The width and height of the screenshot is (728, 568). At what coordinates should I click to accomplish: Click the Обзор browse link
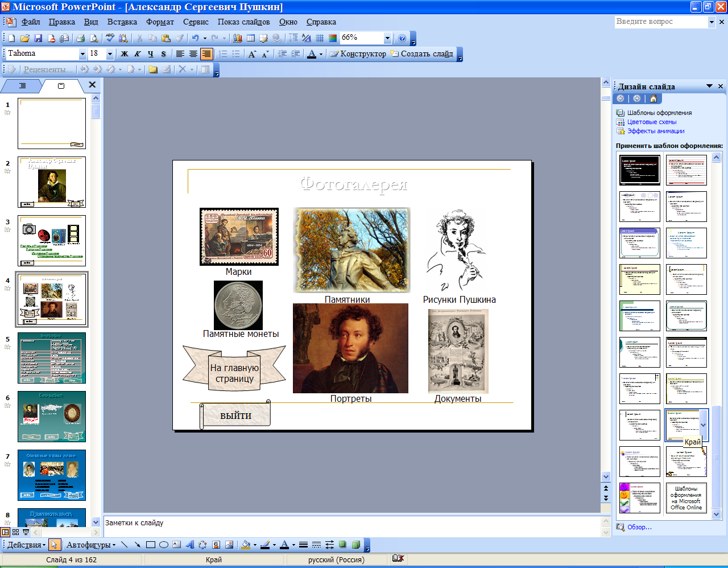(639, 527)
